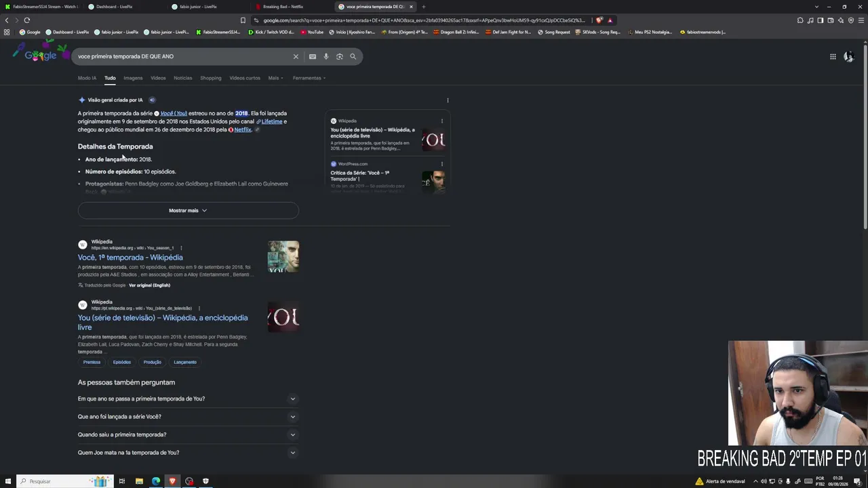Click the browser address bar URL
This screenshot has width=868, height=488.
(424, 20)
